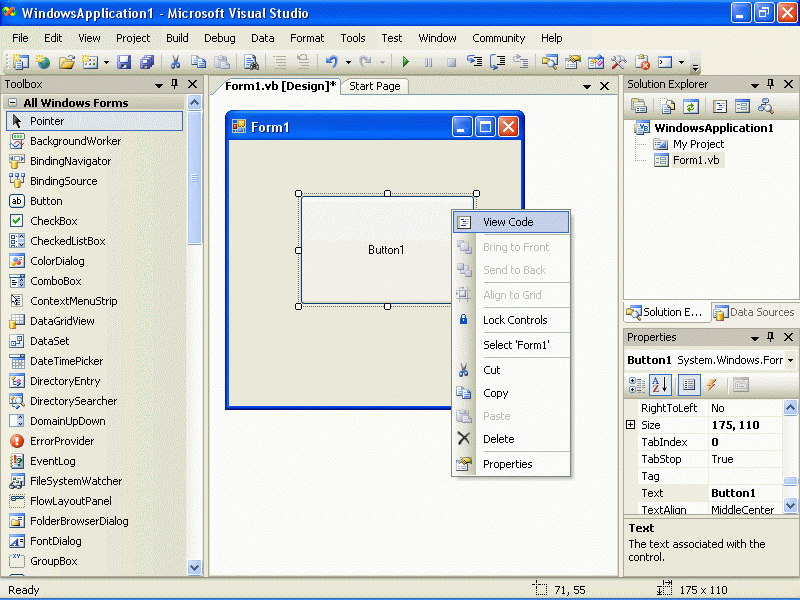The width and height of the screenshot is (800, 600).
Task: Select the DateTimePicker control in Toolbox
Action: click(94, 361)
